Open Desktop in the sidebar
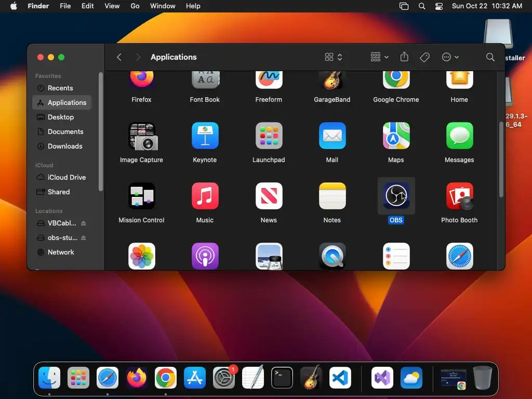The image size is (532, 399). click(62, 117)
